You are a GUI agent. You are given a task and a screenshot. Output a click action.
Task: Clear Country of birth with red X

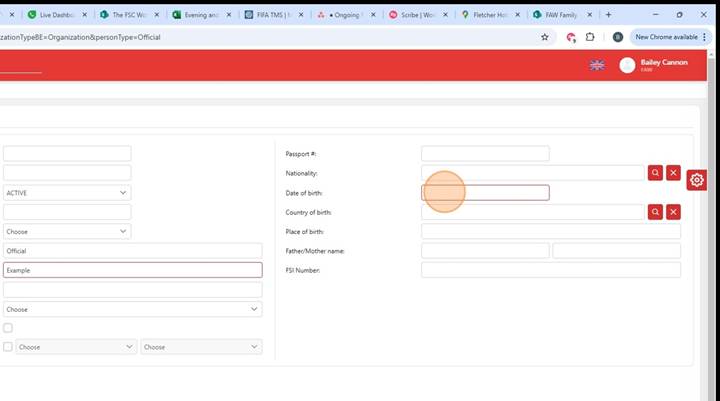click(673, 212)
